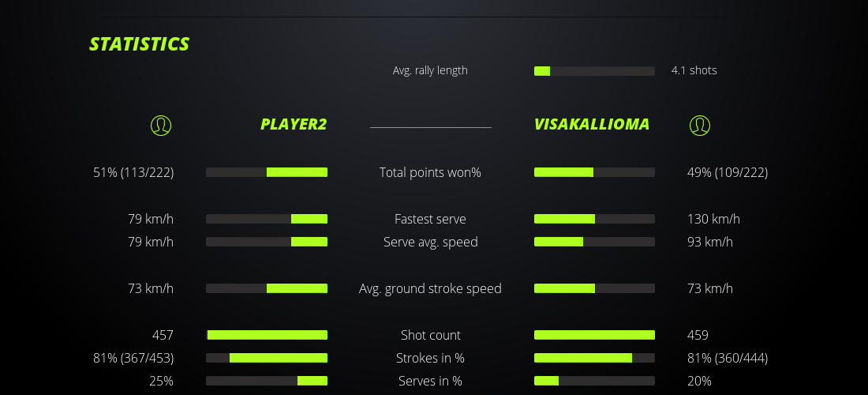
Task: Click Visakallioma's Serve avg. speed bar
Action: [x=594, y=242]
